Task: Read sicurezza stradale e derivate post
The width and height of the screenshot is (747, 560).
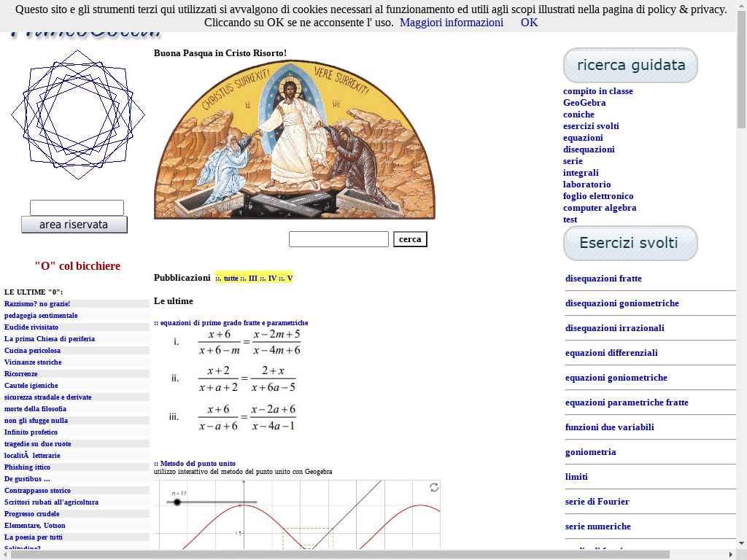Action: [47, 397]
